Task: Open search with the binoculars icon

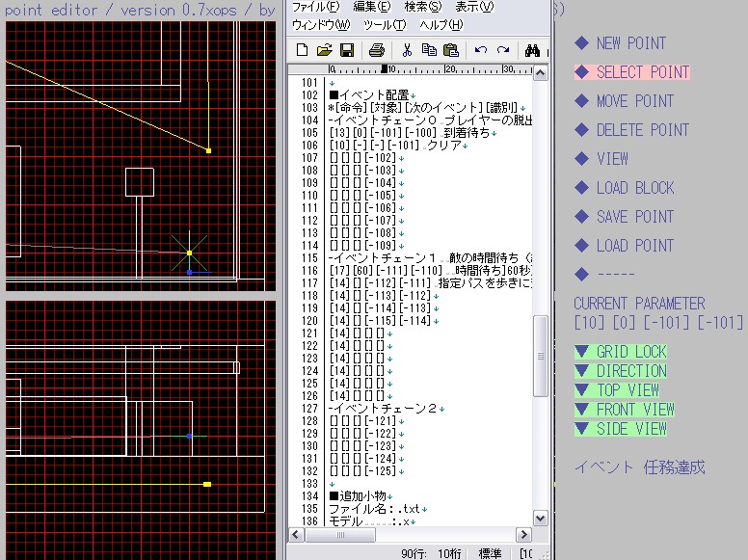Action: (x=531, y=50)
